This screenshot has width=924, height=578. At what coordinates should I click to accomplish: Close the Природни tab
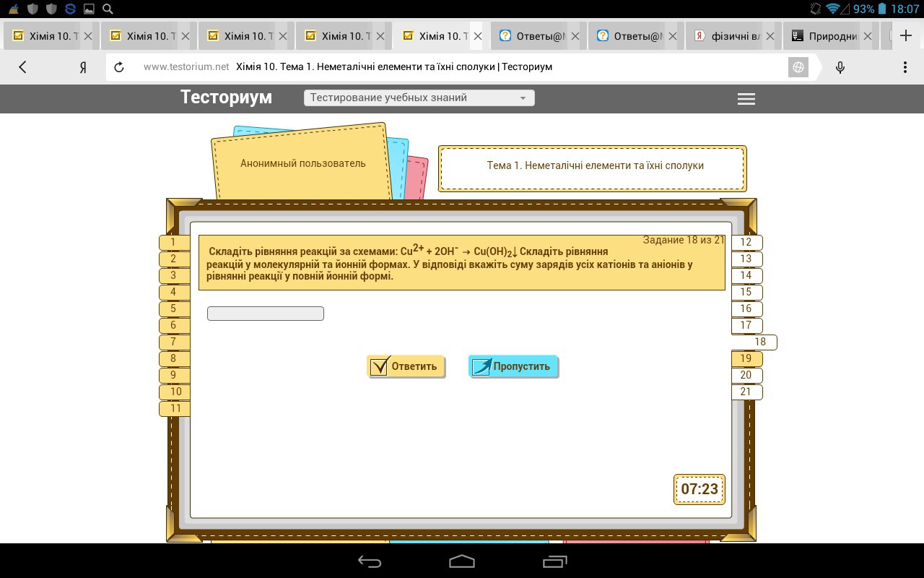coord(867,36)
